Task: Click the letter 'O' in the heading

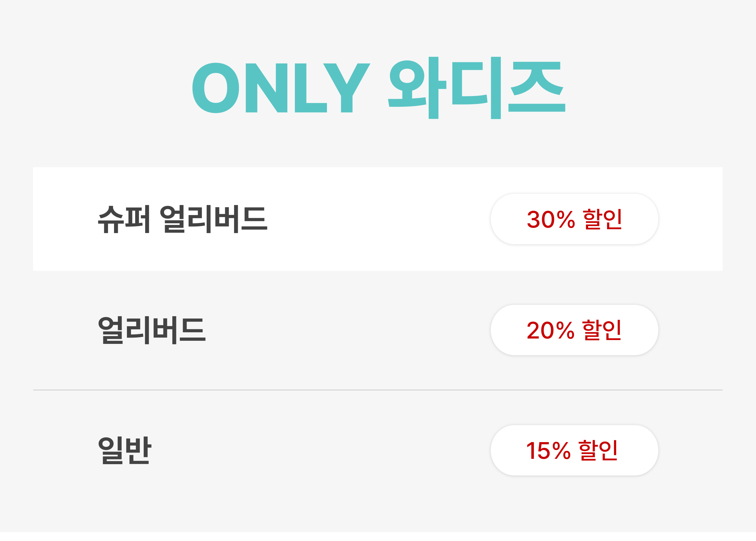Action: click(215, 88)
